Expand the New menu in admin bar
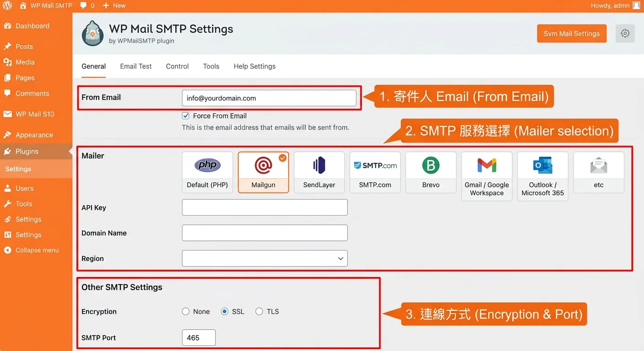 pos(114,5)
